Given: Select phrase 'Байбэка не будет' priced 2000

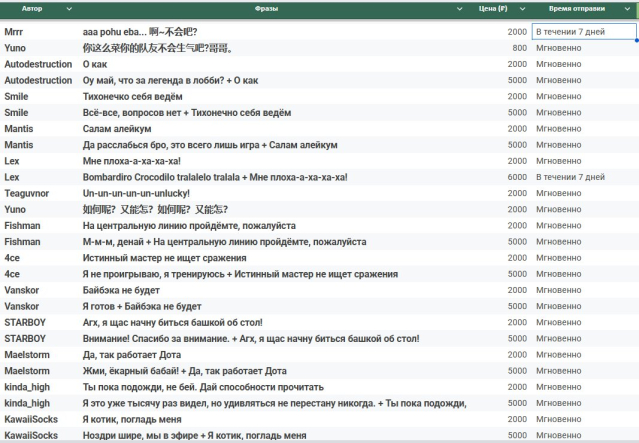Looking at the screenshot, I should point(121,290).
